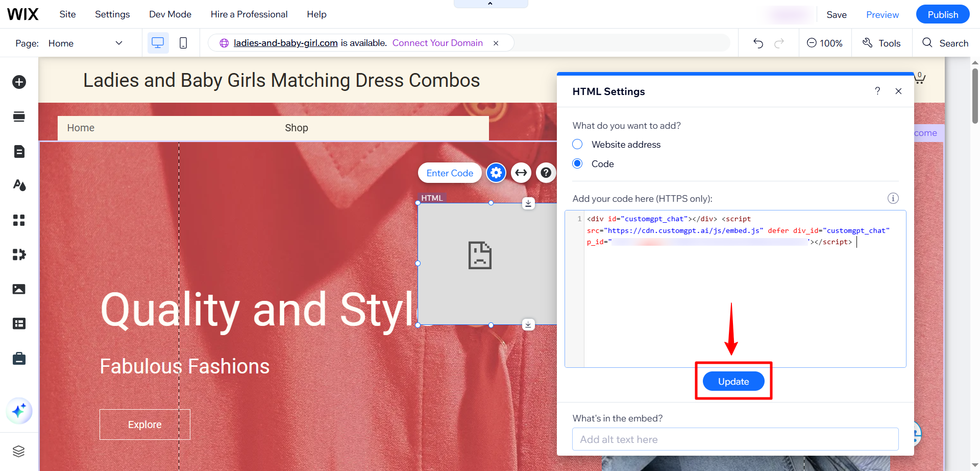Click Connect Your Domain link
Viewport: 980px width, 471px height.
coord(437,43)
